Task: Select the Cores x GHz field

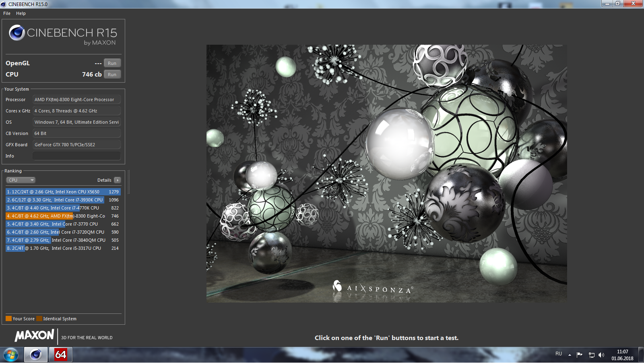Action: [76, 111]
